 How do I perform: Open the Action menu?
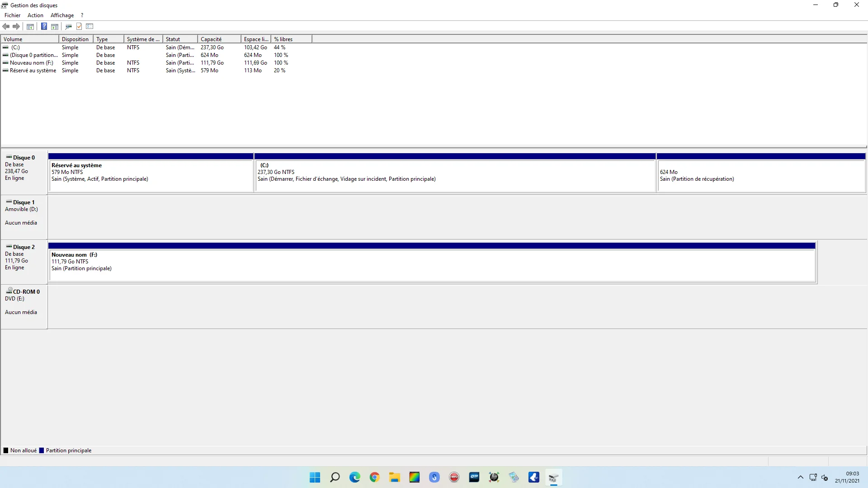tap(35, 15)
